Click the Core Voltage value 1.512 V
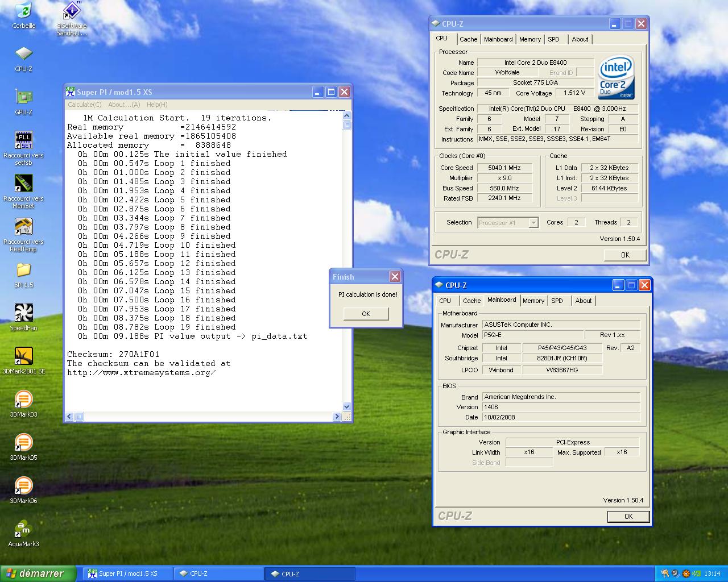This screenshot has height=582, width=728. (x=574, y=93)
